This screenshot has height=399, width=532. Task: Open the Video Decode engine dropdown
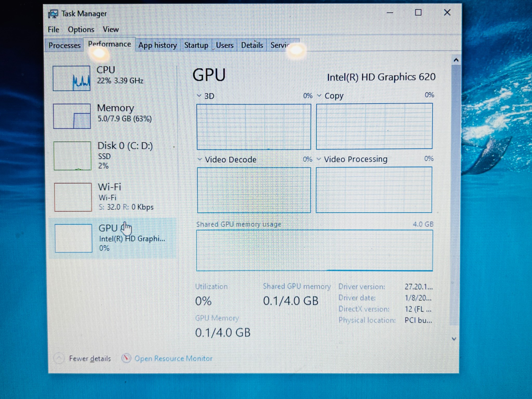coord(199,159)
